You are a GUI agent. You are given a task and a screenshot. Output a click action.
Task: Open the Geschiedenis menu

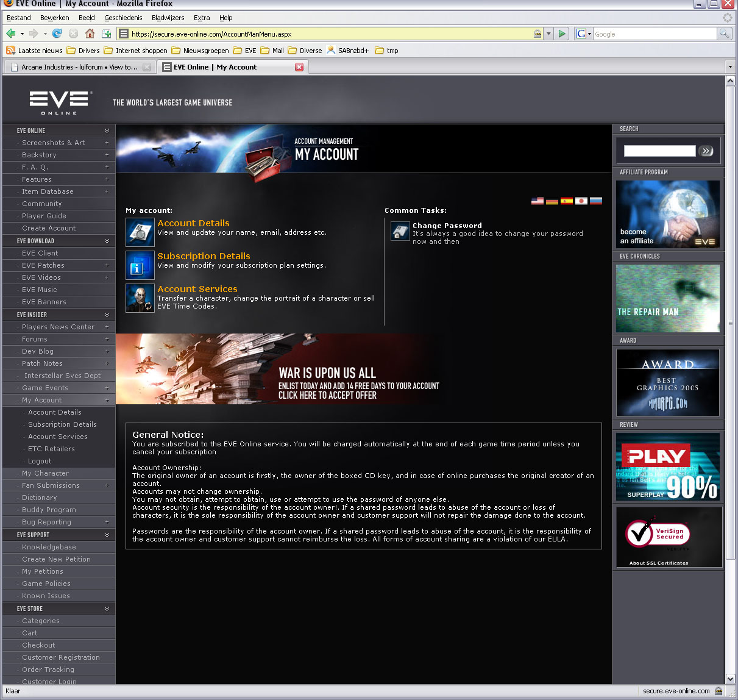(x=123, y=18)
